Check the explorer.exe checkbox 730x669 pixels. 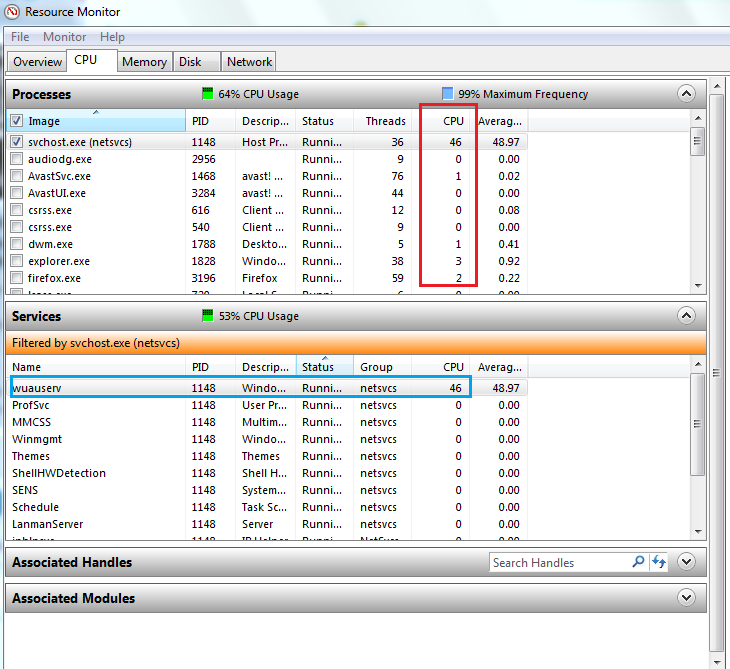(16, 261)
